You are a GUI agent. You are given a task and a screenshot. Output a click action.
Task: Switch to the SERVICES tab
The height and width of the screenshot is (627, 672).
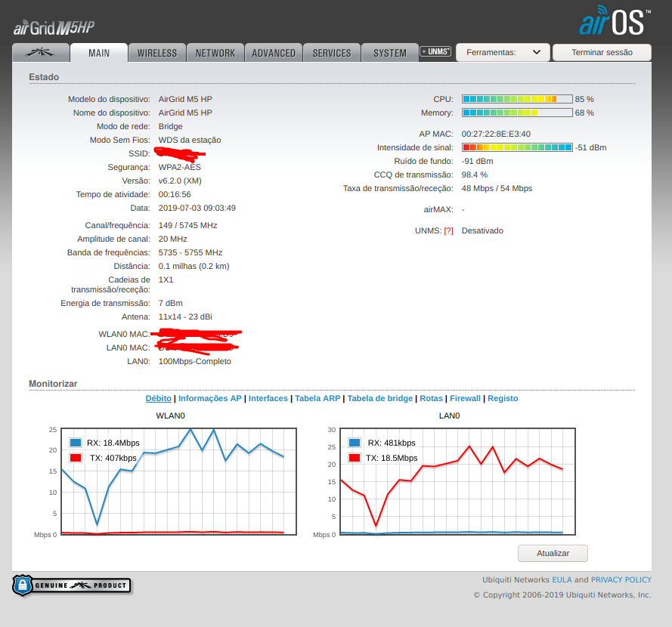[332, 53]
